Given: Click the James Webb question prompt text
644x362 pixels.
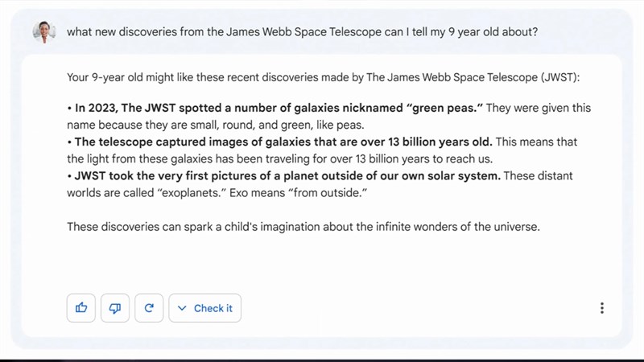Looking at the screenshot, I should pos(302,32).
